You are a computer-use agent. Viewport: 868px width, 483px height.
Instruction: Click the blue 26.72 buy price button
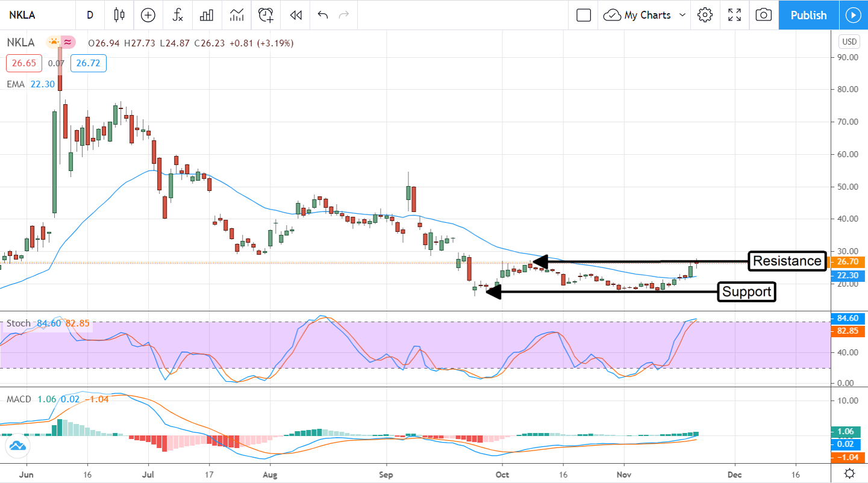(88, 63)
